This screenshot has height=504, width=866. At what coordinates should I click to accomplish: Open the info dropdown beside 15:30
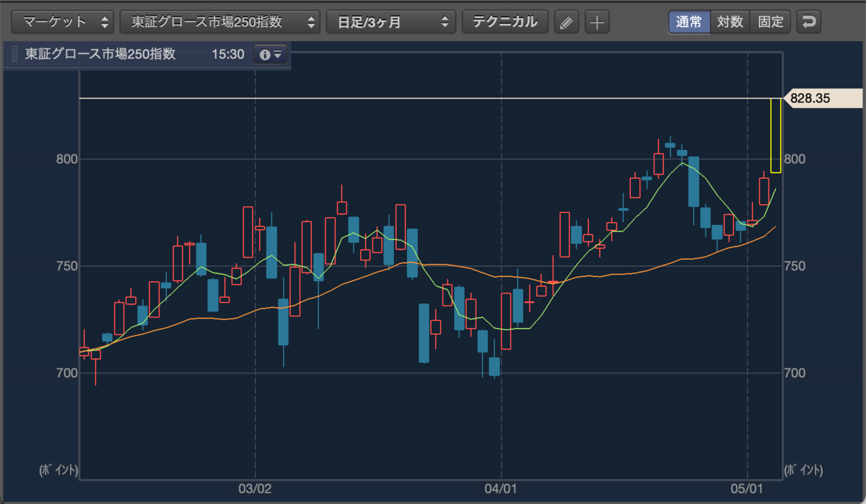271,55
